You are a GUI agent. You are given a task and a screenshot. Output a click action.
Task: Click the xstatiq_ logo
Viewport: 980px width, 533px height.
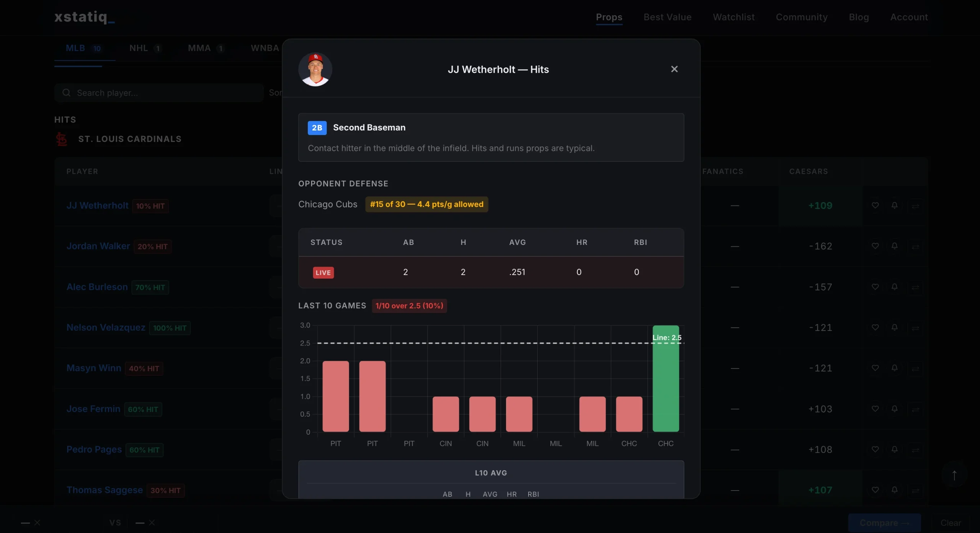(85, 17)
